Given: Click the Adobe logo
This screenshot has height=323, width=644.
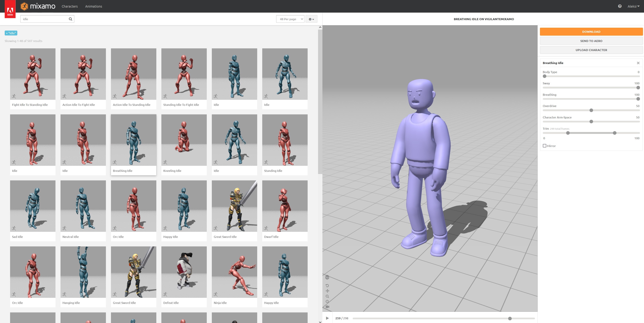Looking at the screenshot, I should (10, 9).
